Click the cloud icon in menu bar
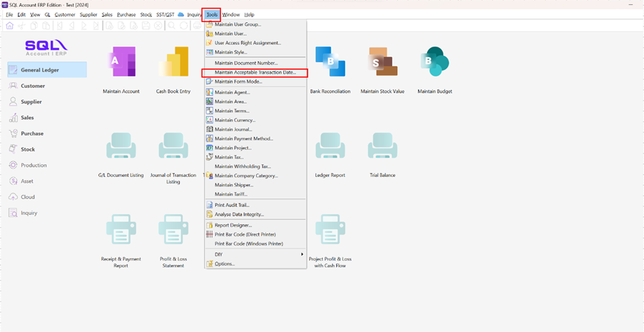The width and height of the screenshot is (644, 332). click(x=180, y=14)
